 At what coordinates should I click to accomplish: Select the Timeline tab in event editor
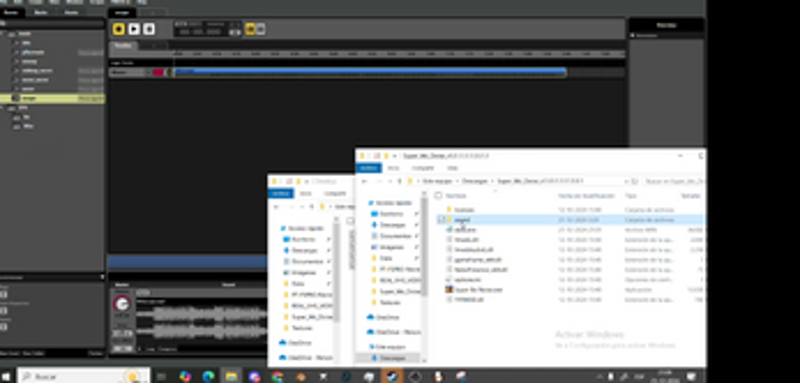pyautogui.click(x=122, y=46)
